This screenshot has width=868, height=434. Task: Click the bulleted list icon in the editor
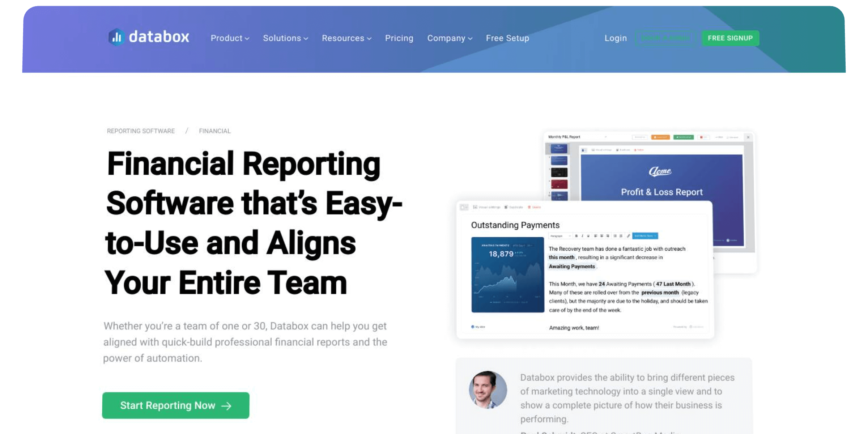tap(614, 236)
